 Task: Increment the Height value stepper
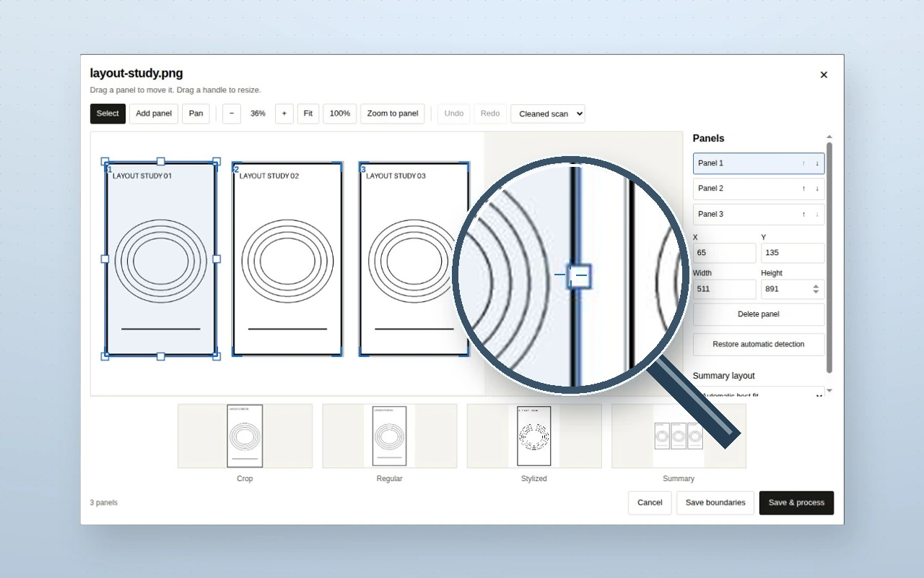click(816, 286)
